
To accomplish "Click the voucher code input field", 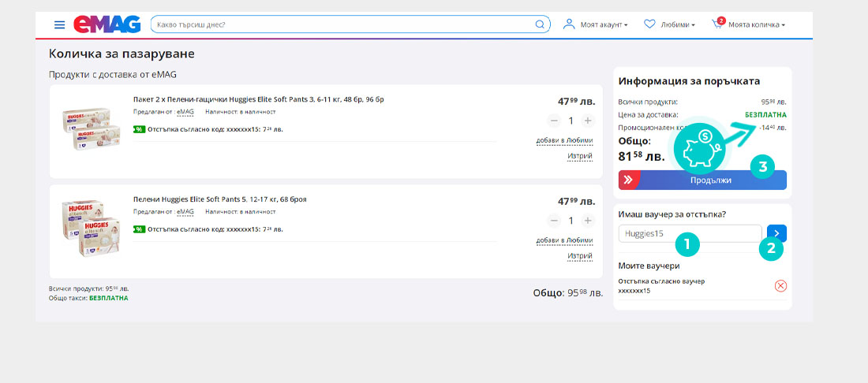I will (690, 233).
